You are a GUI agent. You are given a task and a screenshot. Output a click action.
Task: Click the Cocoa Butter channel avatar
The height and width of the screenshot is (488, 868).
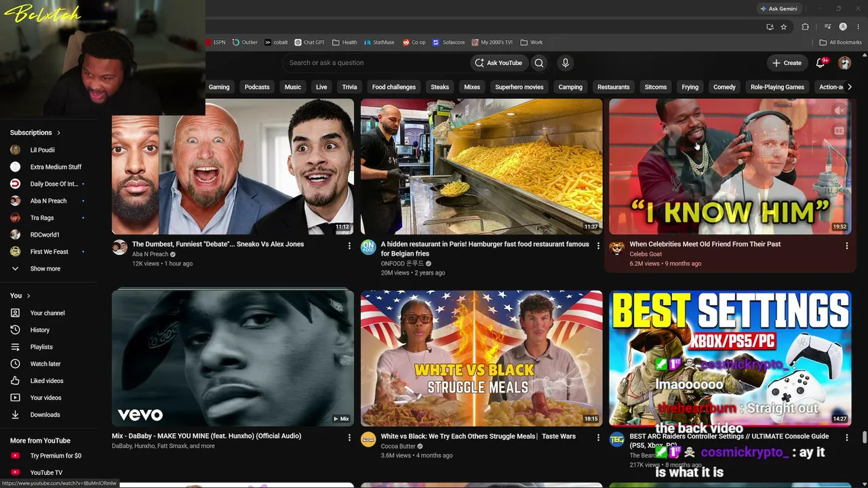pyautogui.click(x=368, y=439)
